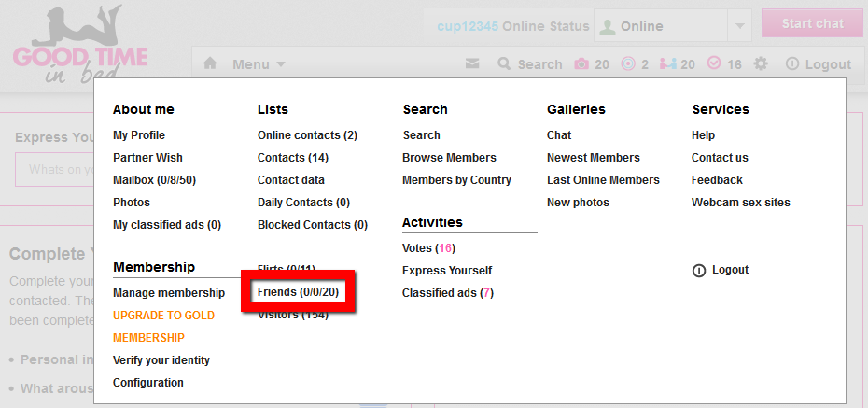Open the mailbox envelope icon
Image resolution: width=868 pixels, height=408 pixels.
click(x=472, y=64)
